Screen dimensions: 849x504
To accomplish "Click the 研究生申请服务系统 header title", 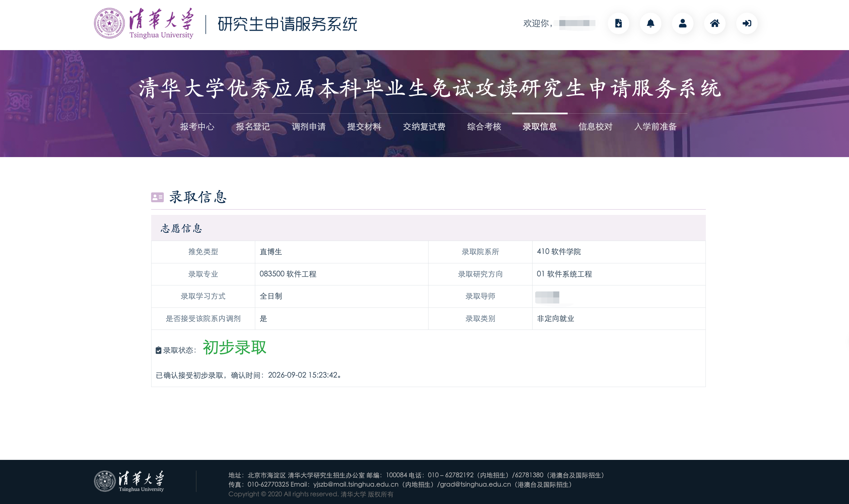I will click(288, 24).
